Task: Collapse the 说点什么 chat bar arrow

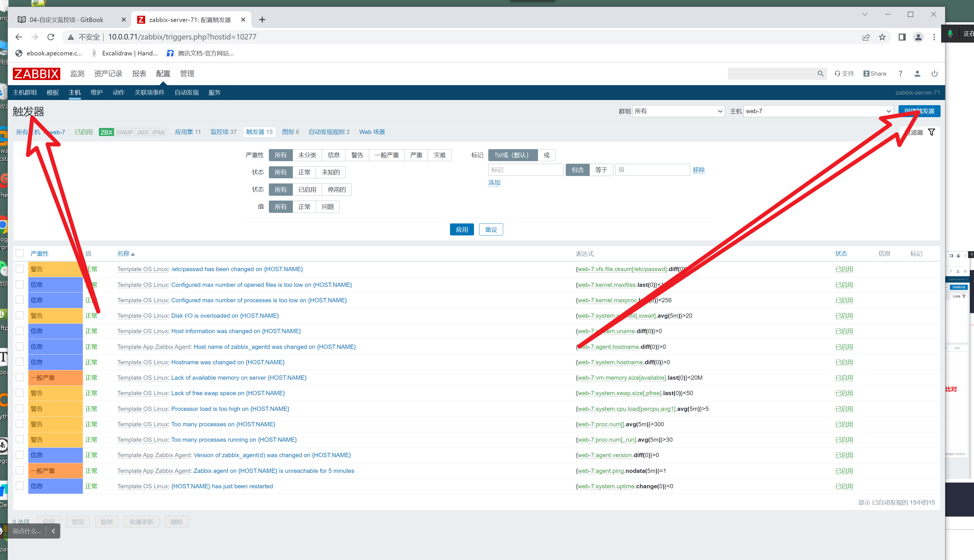Action: coord(53,531)
